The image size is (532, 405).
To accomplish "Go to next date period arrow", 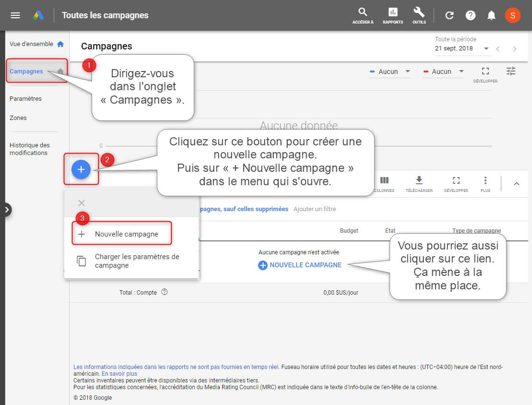I will coord(515,49).
